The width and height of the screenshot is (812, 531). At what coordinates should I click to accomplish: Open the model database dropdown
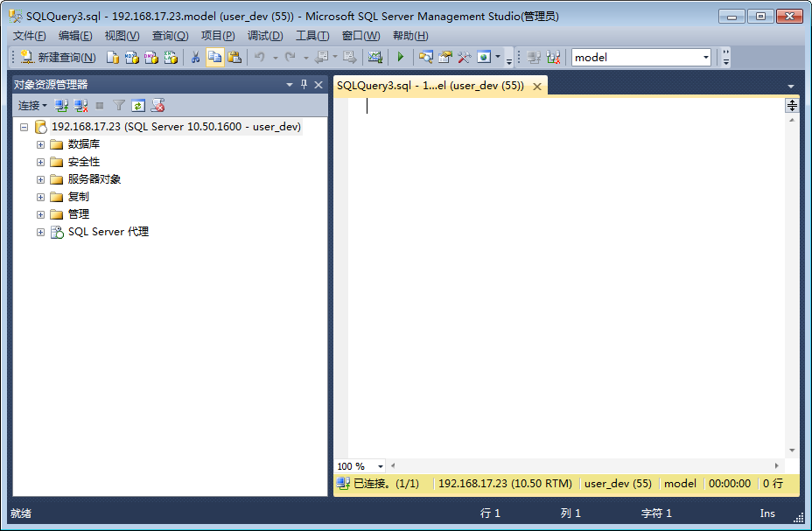(x=705, y=58)
